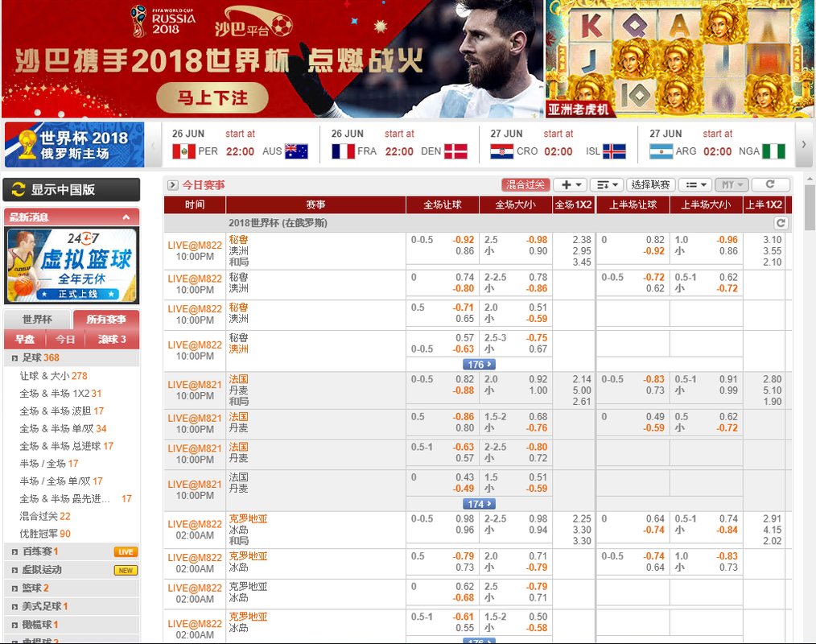Click the 混合过关 parlay button in toolbar
The height and width of the screenshot is (644, 816).
pos(525,185)
